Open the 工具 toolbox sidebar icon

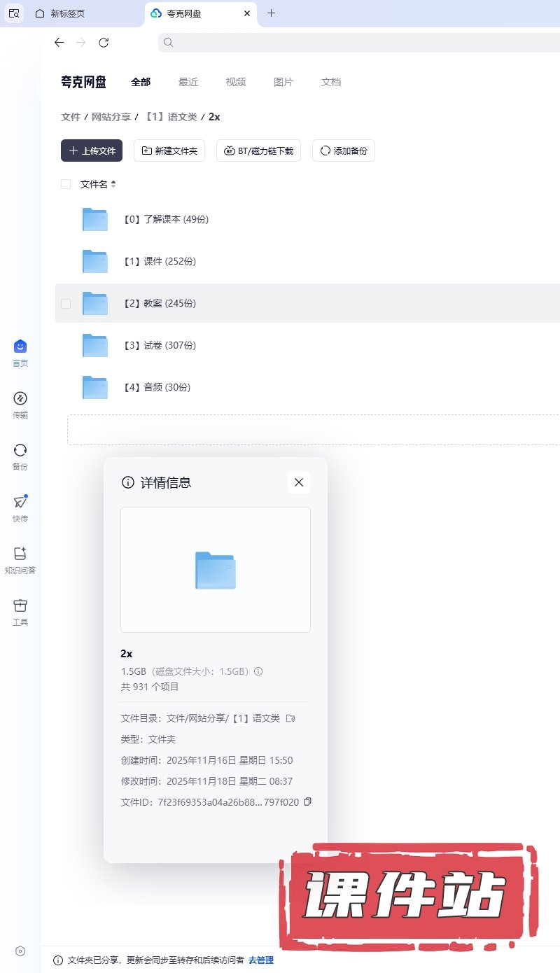click(x=20, y=605)
